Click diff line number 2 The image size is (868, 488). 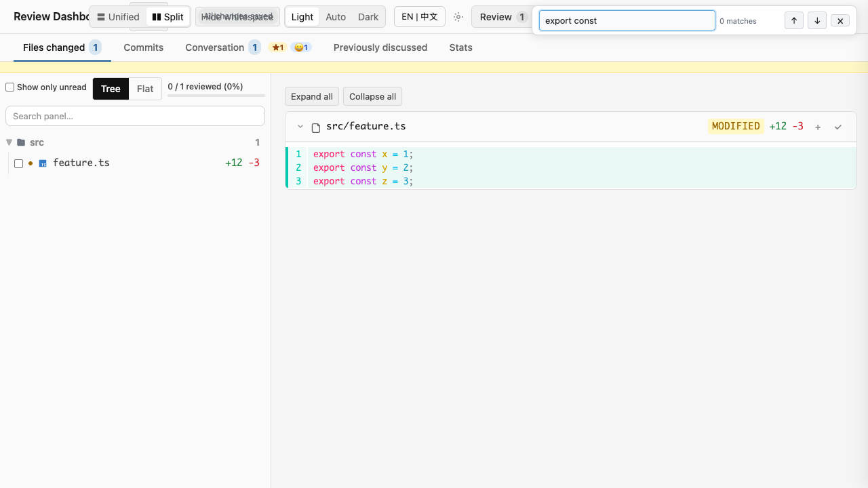click(x=298, y=167)
